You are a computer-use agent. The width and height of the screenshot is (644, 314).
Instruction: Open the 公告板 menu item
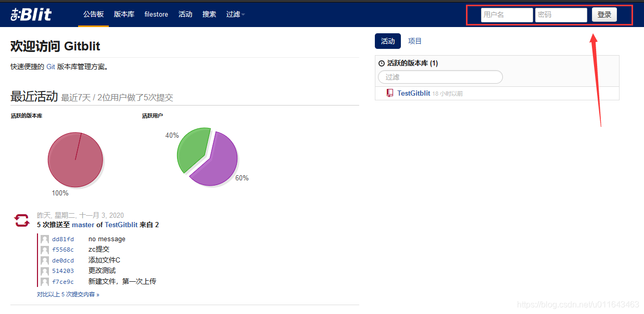pos(93,14)
